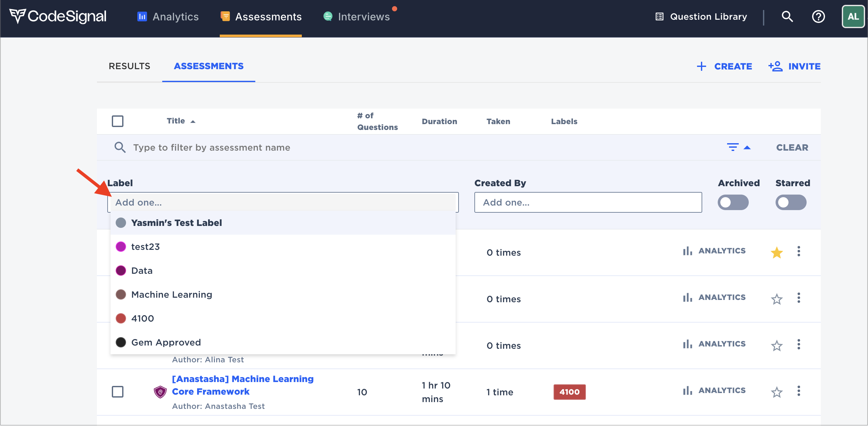Click the purple swatch for Data label
Viewport: 868px width, 426px height.
(121, 270)
